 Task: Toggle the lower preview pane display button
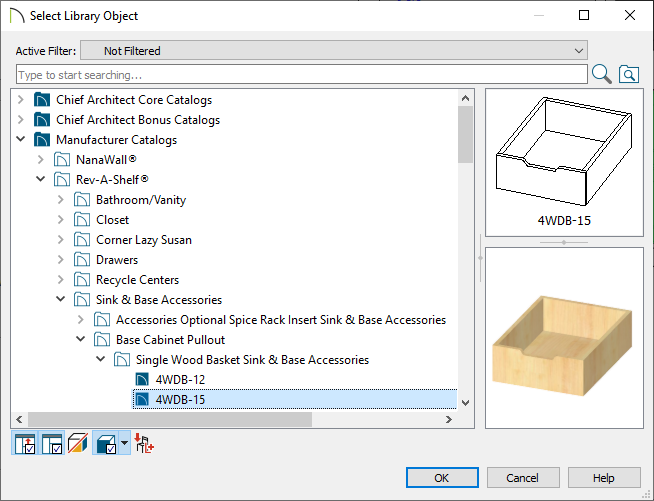(52, 443)
